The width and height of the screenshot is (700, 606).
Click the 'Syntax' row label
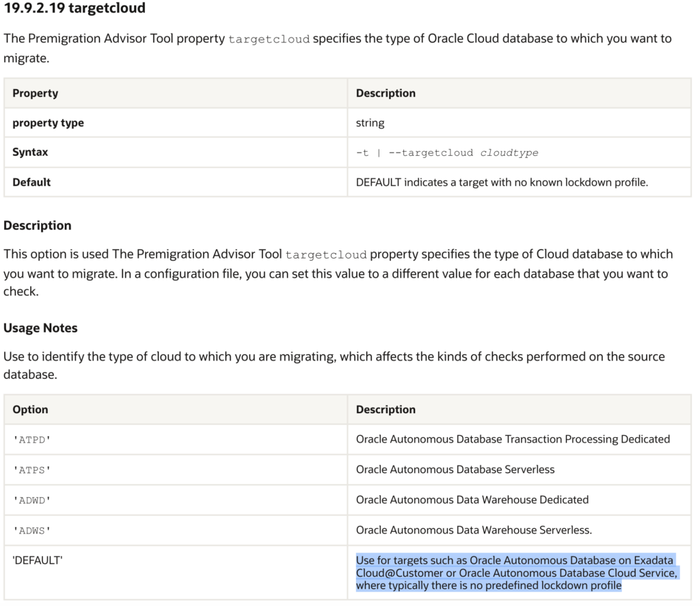(x=30, y=153)
